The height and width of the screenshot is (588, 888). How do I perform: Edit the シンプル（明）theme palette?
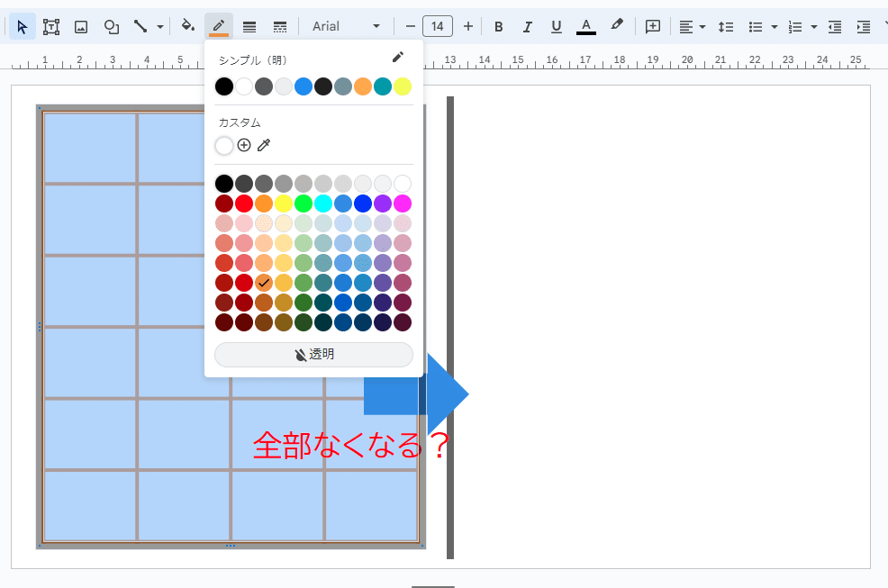tap(397, 58)
